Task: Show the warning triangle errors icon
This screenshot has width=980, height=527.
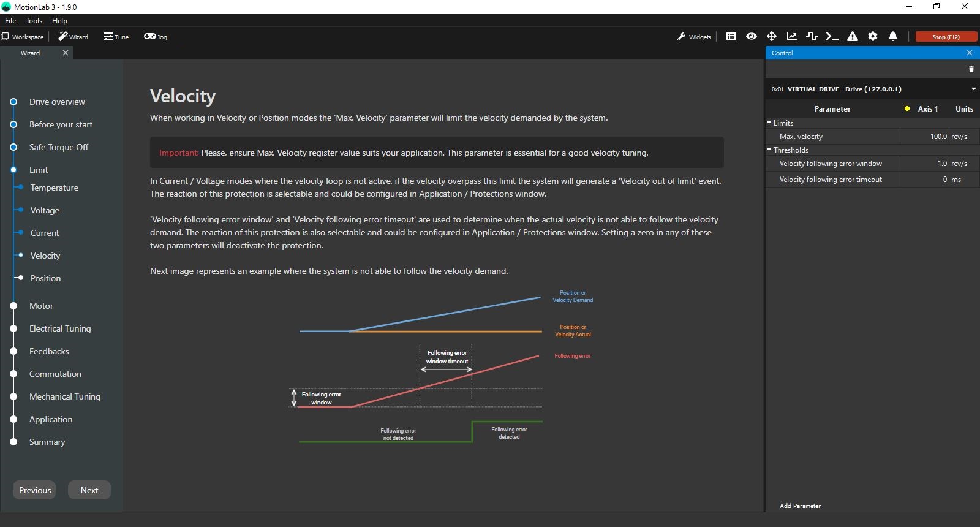Action: pos(853,37)
